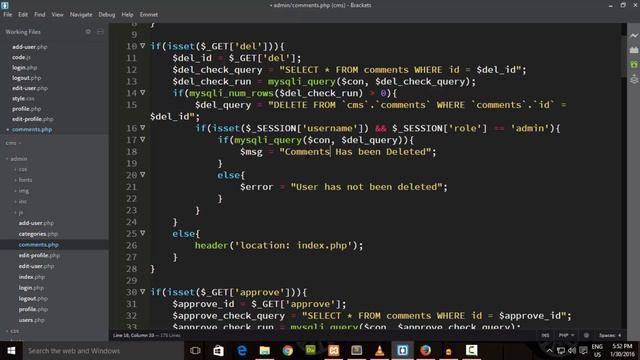Toggle INS insert mode in status bar
The image size is (640, 360).
[545, 335]
